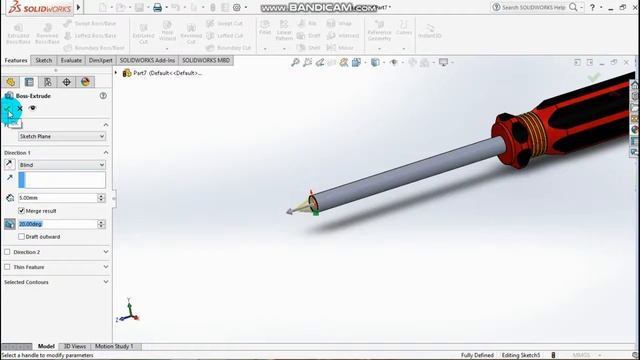640x360 pixels.
Task: Click the draft angle field 20.00deg
Action: pyautogui.click(x=58, y=224)
